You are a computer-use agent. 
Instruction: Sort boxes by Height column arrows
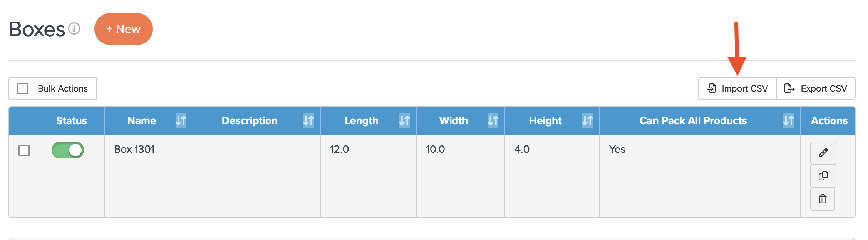[x=587, y=120]
